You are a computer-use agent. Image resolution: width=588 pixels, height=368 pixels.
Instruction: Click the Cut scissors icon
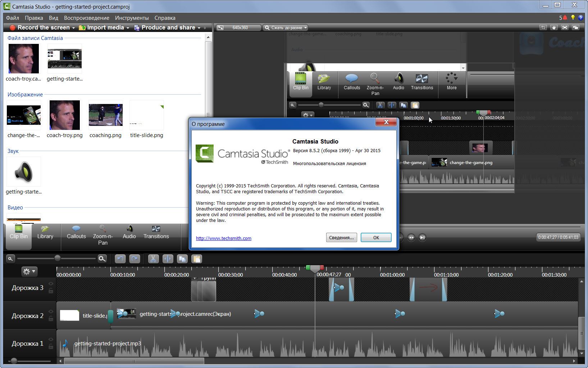(x=153, y=259)
